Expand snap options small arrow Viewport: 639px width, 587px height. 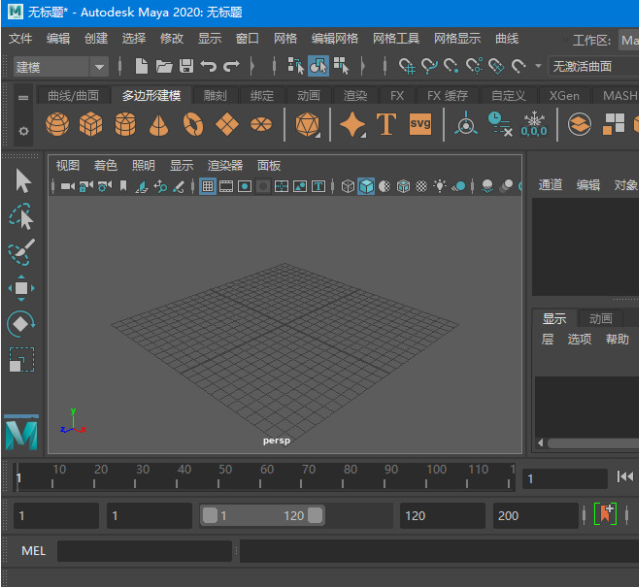[538, 66]
